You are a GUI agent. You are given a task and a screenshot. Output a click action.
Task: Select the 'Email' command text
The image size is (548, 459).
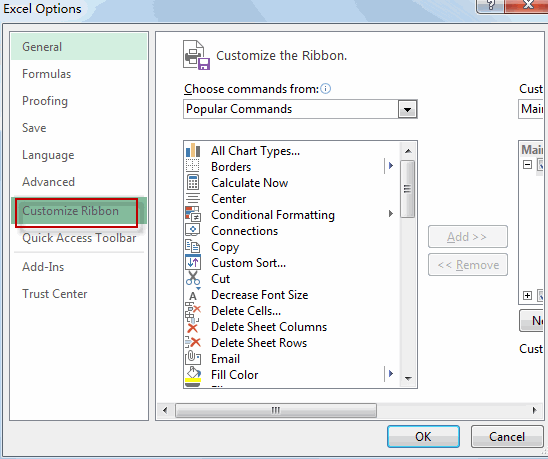[225, 359]
